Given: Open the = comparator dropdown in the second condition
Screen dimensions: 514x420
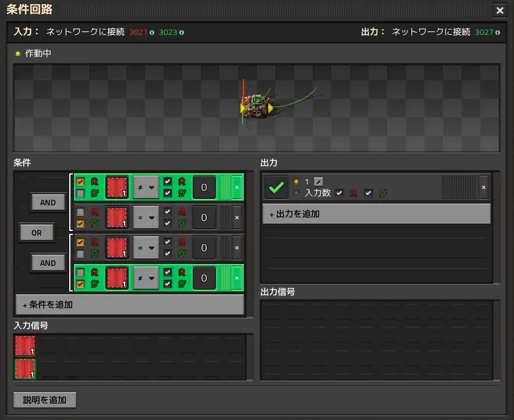Looking at the screenshot, I should point(146,218).
